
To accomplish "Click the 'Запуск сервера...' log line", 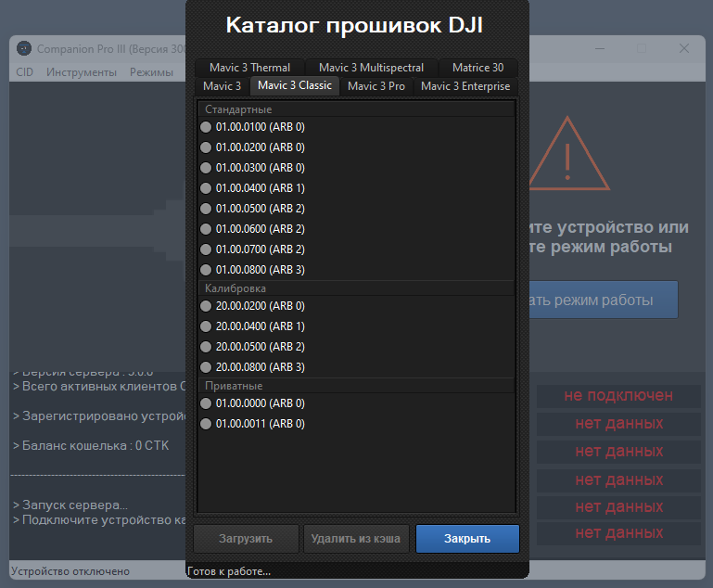I will click(x=70, y=505).
